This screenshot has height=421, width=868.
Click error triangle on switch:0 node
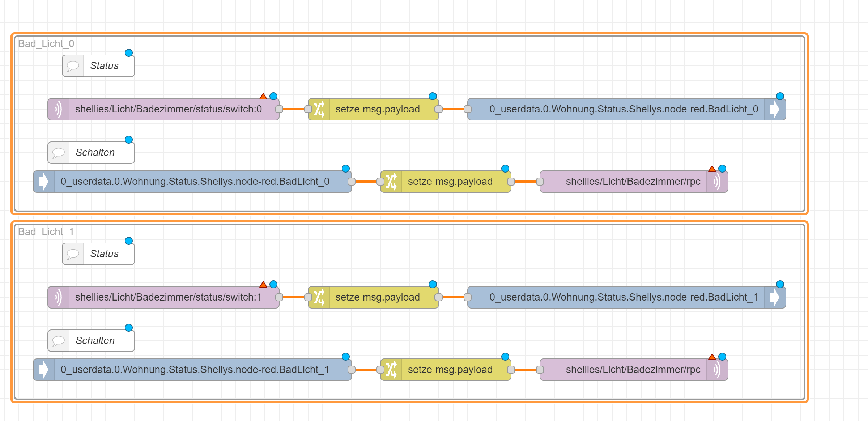point(263,97)
